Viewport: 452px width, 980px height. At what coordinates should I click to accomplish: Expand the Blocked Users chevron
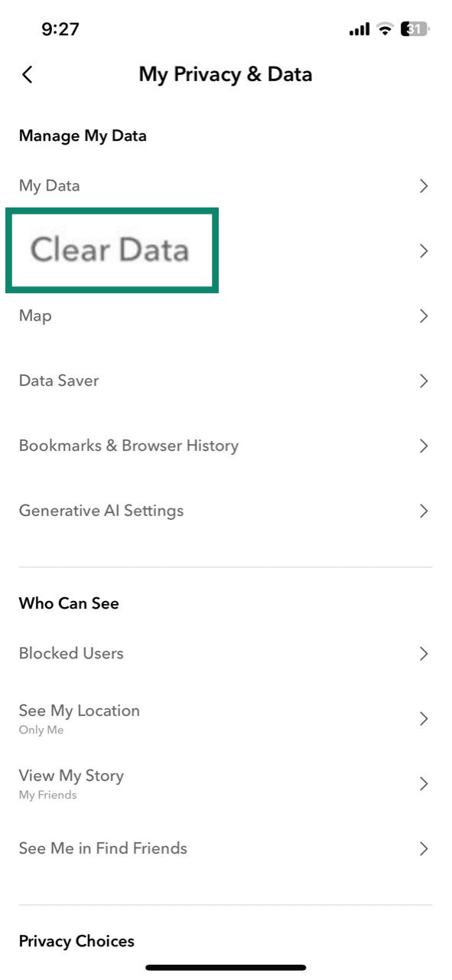(x=424, y=653)
